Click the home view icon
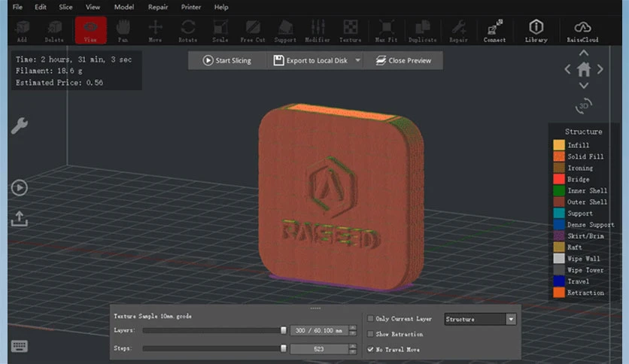The width and height of the screenshot is (629, 364). tap(584, 70)
